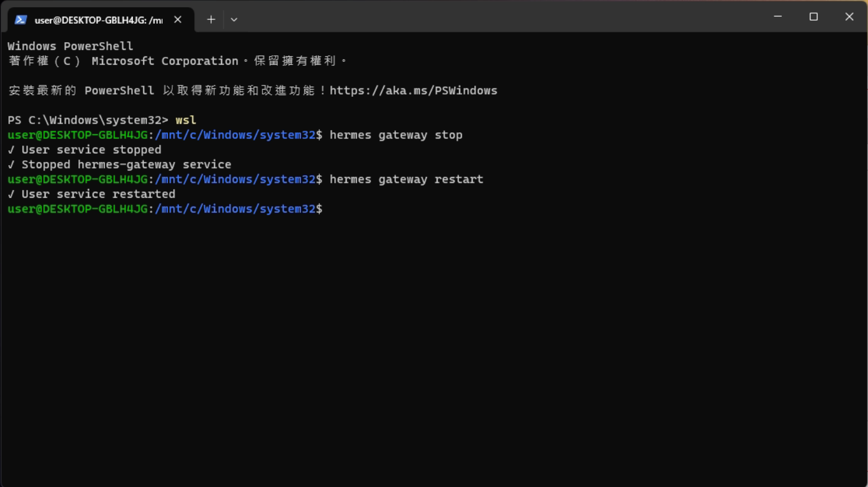Expand the new tab profile dropdown
The height and width of the screenshot is (487, 868).
click(234, 20)
